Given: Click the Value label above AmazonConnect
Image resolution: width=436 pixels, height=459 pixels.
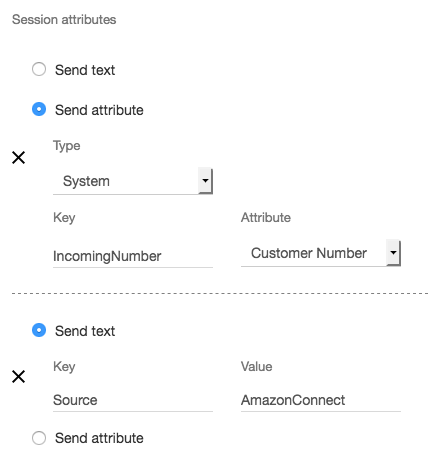Looking at the screenshot, I should click(x=256, y=367).
